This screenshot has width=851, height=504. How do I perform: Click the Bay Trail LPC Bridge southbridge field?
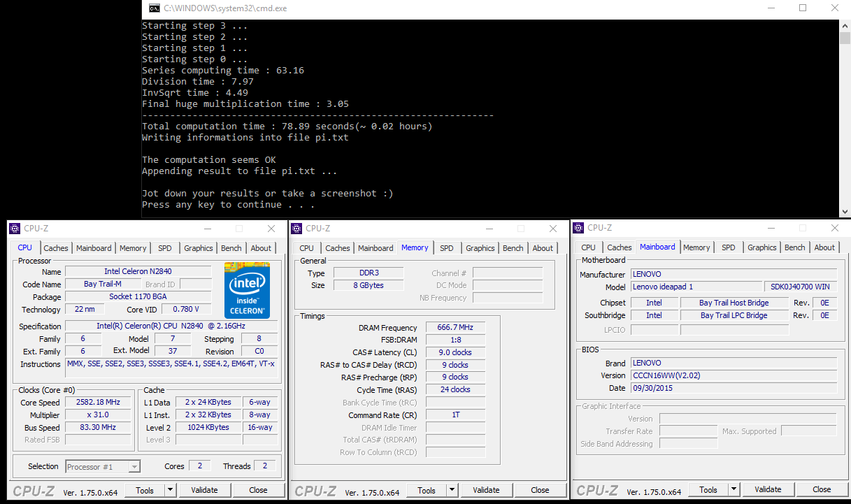click(x=734, y=315)
